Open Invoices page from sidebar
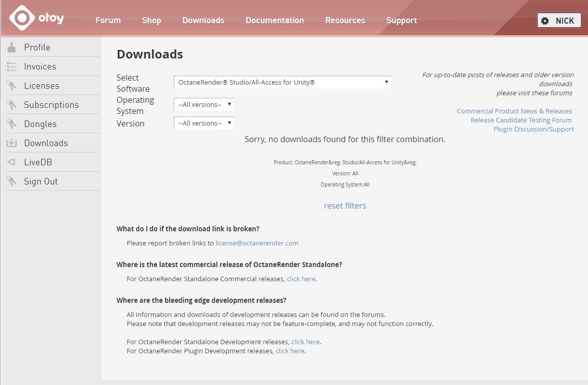The width and height of the screenshot is (588, 385). click(40, 67)
